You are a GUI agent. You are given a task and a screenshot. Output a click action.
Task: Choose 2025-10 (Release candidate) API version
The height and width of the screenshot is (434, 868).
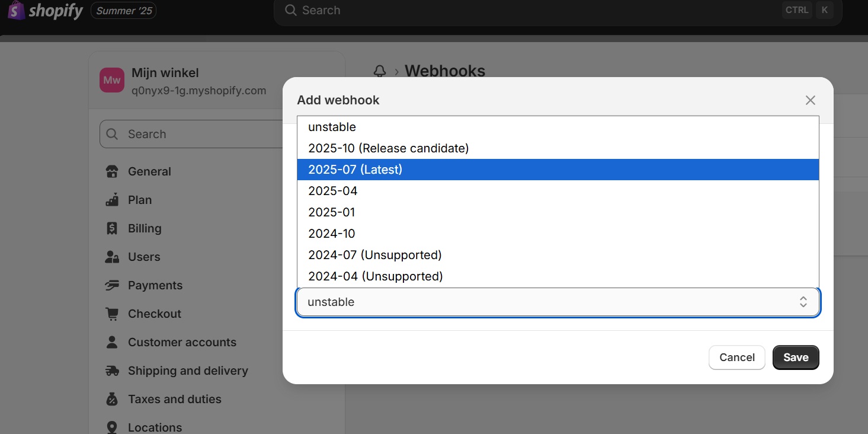(x=388, y=148)
